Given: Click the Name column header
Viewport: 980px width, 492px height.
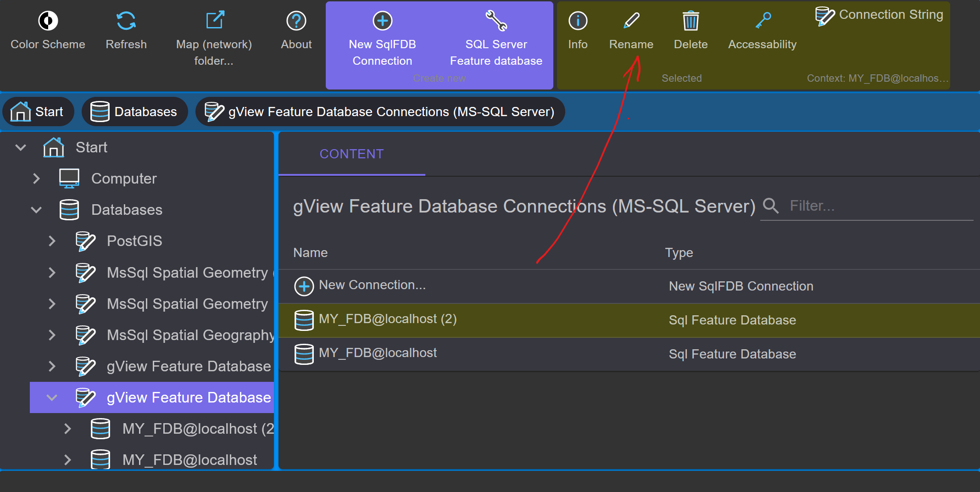Looking at the screenshot, I should point(311,252).
